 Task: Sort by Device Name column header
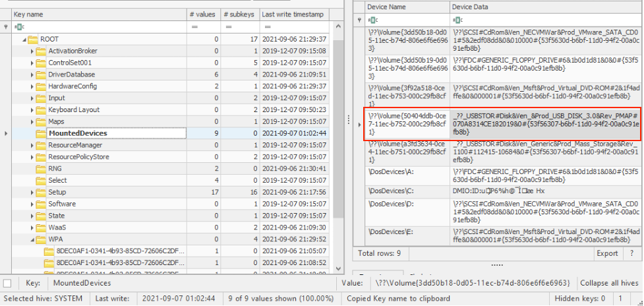tap(407, 7)
